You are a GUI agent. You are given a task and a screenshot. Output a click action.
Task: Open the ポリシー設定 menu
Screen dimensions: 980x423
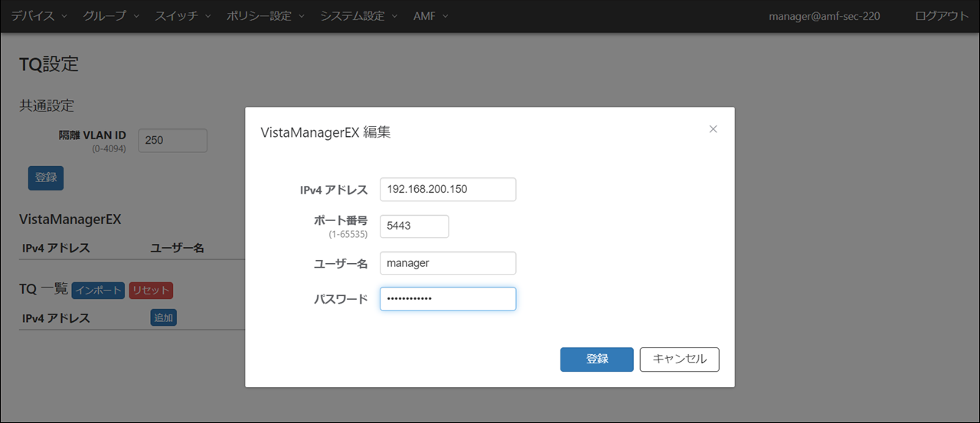click(x=266, y=16)
